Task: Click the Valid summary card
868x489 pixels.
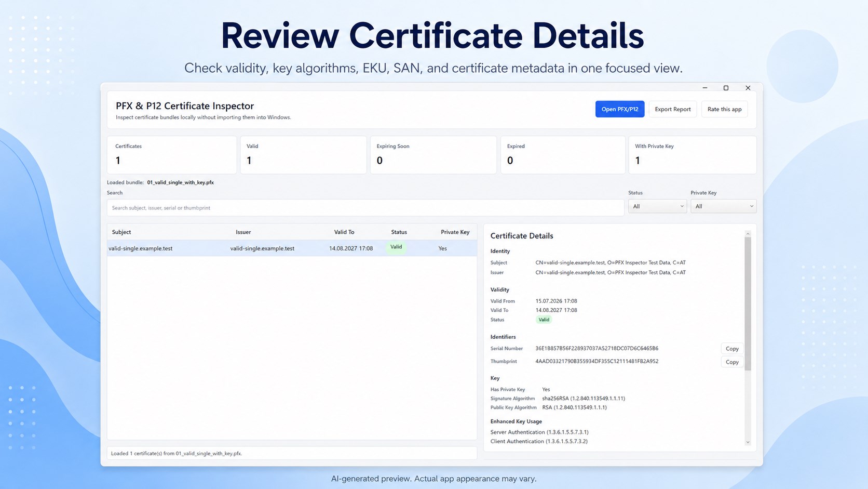Action: coord(303,155)
